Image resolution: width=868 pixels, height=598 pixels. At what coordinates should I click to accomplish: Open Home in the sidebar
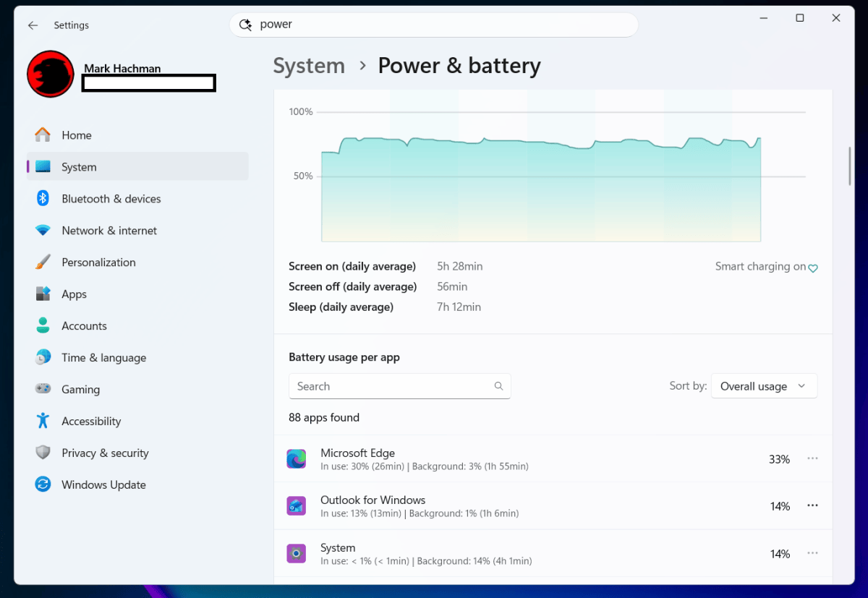137,135
